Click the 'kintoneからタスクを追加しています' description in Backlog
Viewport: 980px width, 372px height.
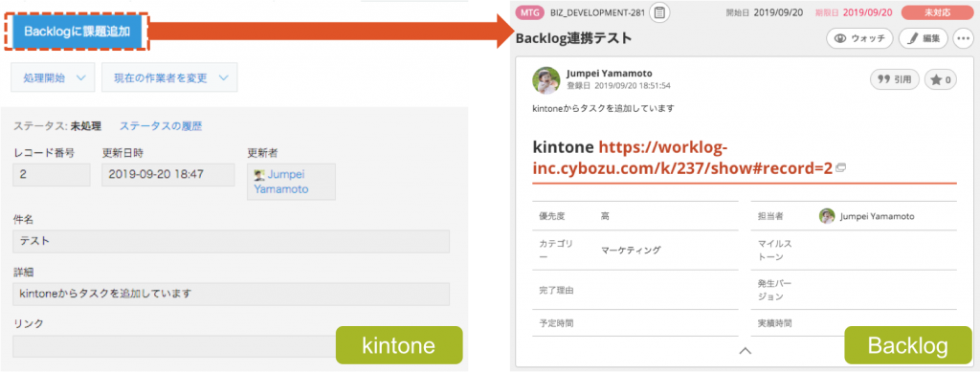point(603,109)
